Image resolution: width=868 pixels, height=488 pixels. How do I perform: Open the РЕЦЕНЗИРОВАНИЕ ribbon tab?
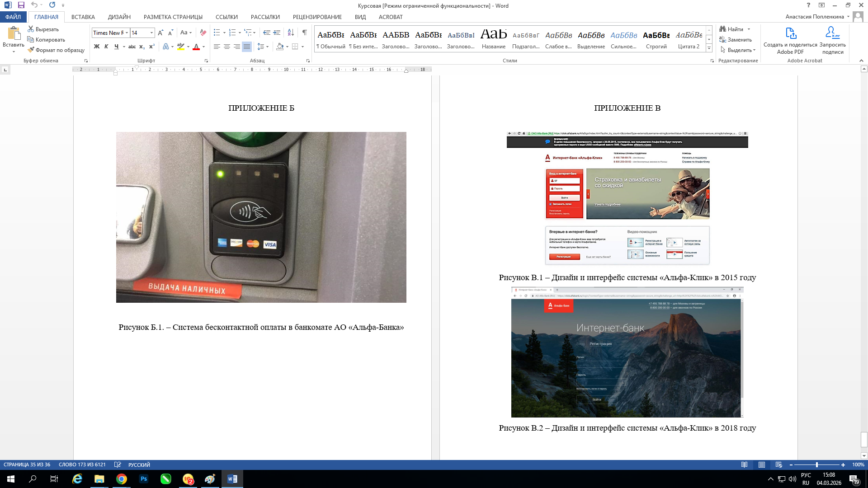(x=317, y=17)
